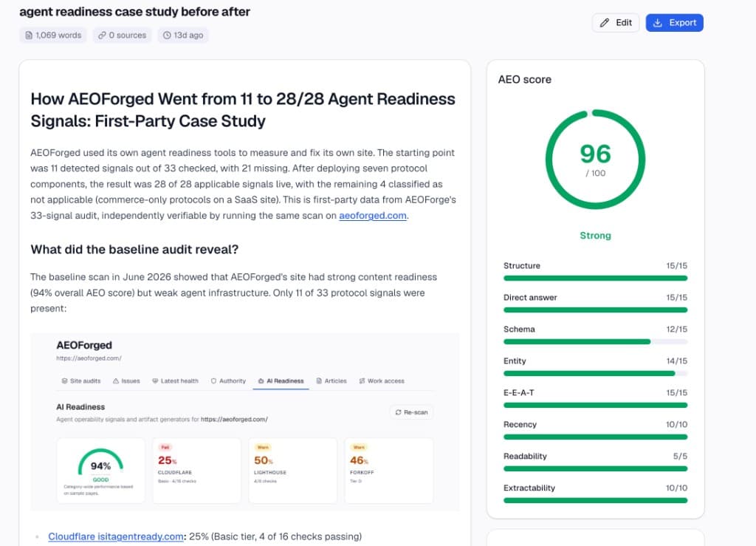Open the aeoforged.com link in paragraph

point(373,216)
